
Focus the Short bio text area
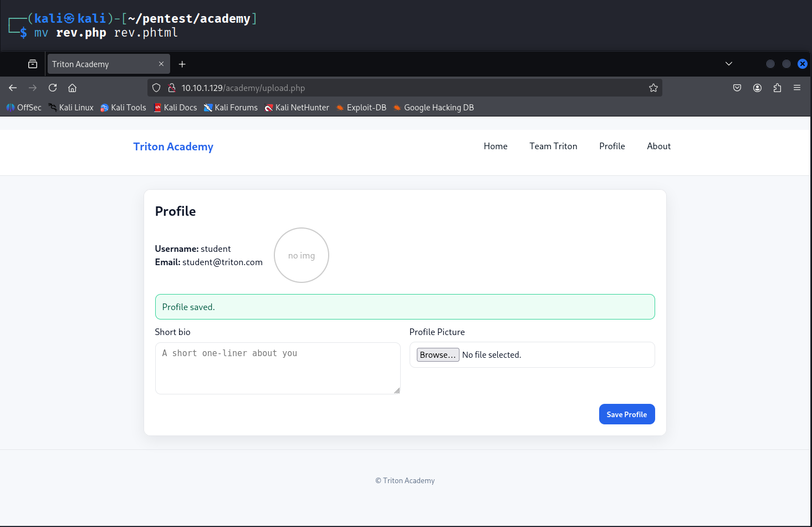278,368
